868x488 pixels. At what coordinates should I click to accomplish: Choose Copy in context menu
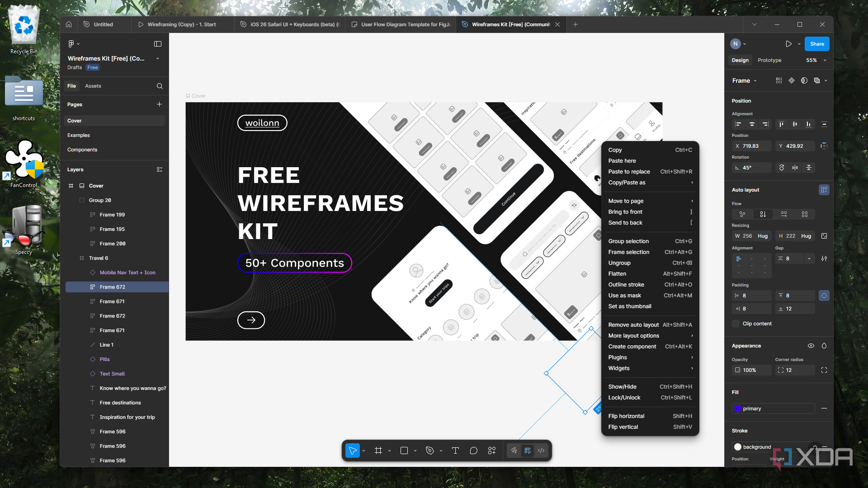[x=650, y=150]
